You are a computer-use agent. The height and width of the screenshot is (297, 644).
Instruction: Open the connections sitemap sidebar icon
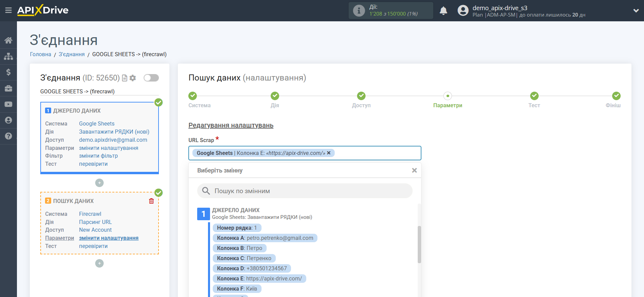8,56
